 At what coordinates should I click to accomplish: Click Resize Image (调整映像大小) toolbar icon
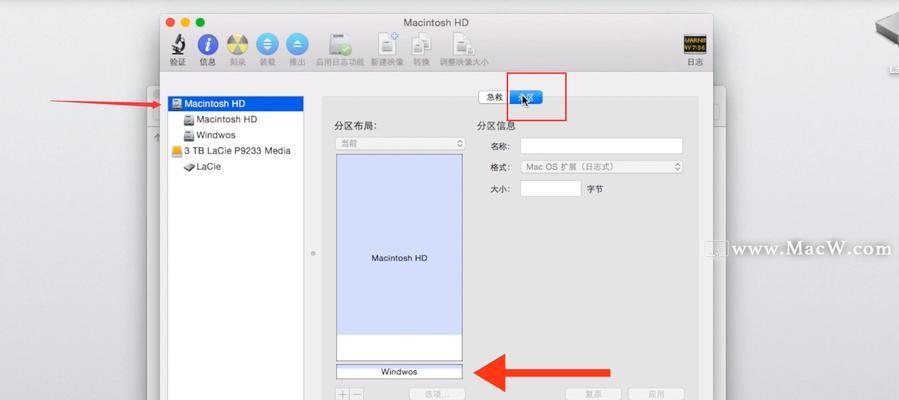click(x=464, y=45)
